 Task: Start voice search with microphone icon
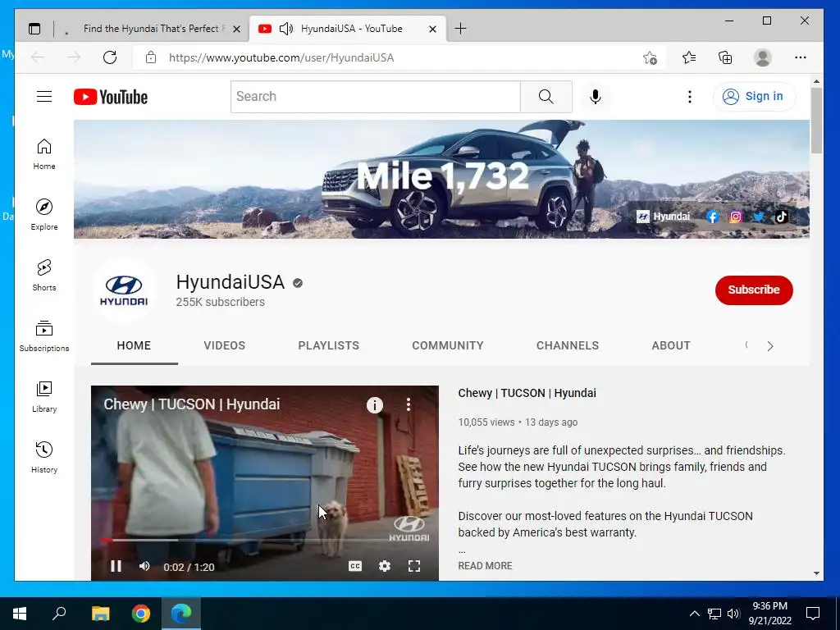pyautogui.click(x=596, y=97)
